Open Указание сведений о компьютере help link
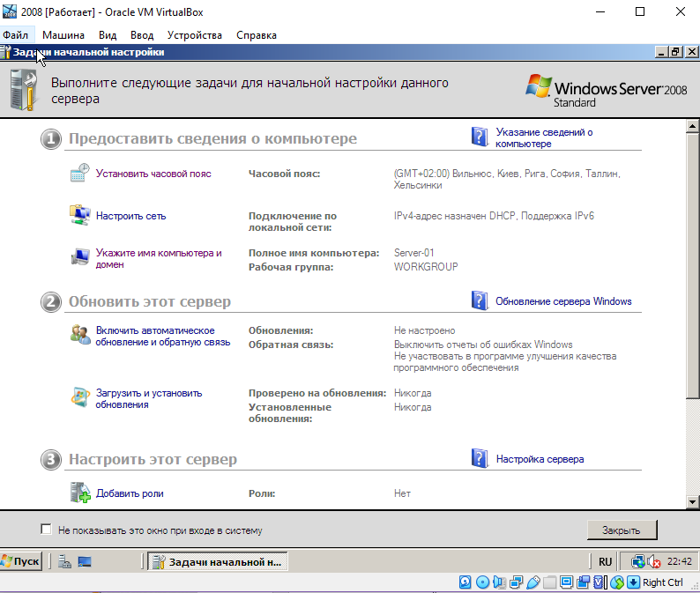Viewport: 700px width, 593px height. [544, 137]
